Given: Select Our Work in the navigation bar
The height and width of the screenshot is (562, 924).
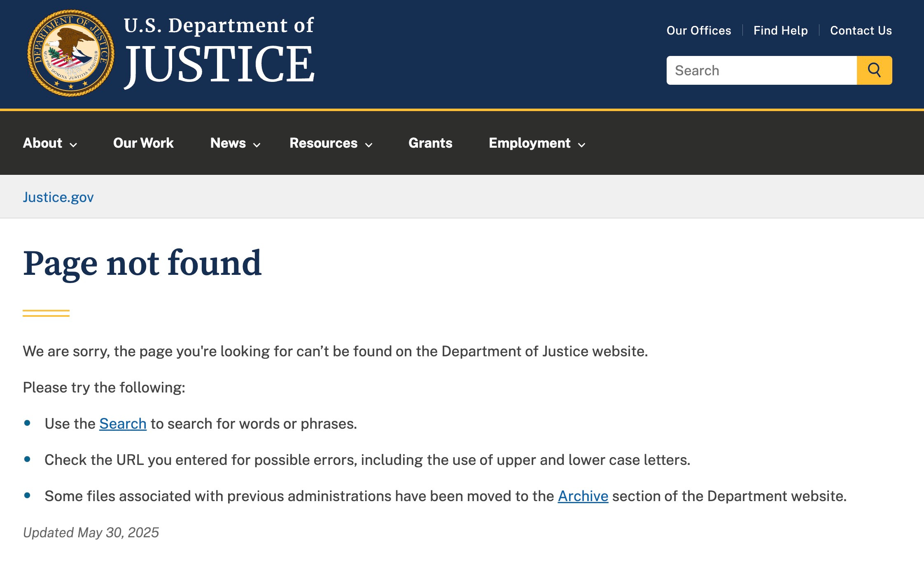Looking at the screenshot, I should tap(142, 143).
